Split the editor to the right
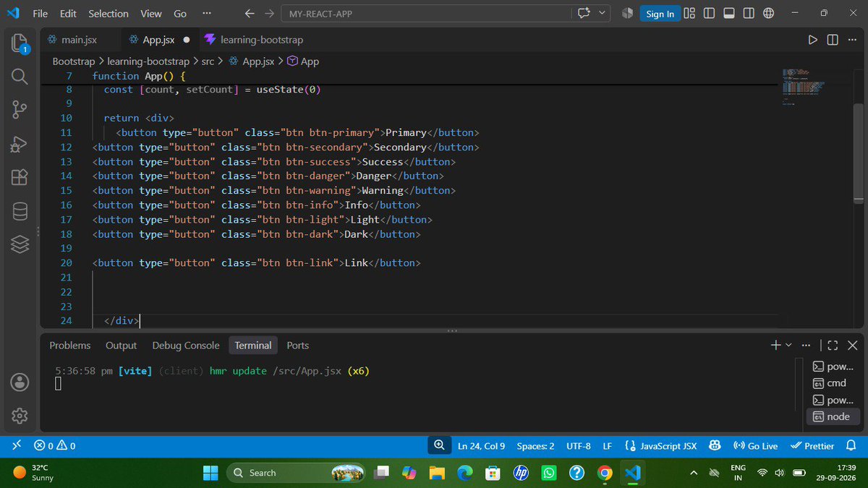Screen dimensions: 868x488 pos(833,40)
